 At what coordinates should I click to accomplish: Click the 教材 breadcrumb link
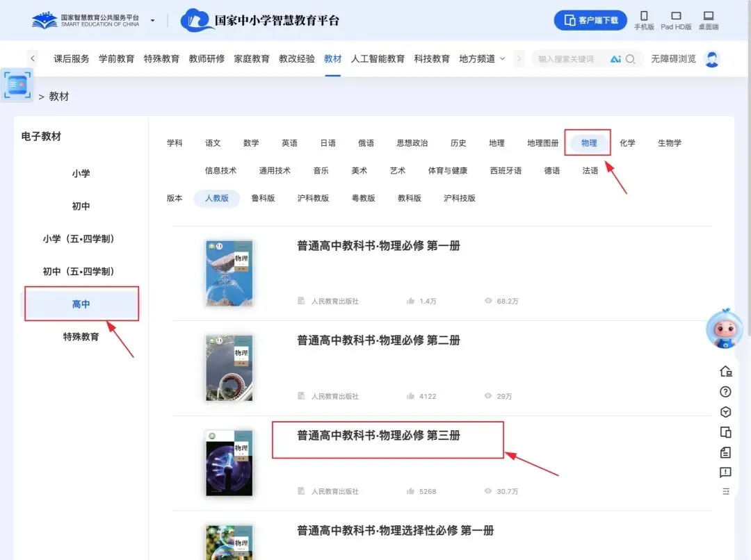(x=59, y=96)
